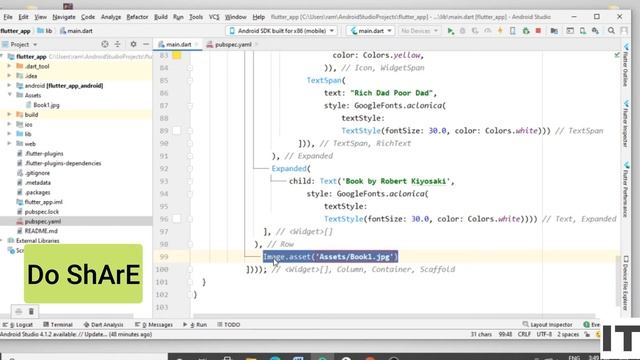Screen dimensions: 640x360
Task: Click lib in the breadcrumb bar
Action: click(44, 31)
